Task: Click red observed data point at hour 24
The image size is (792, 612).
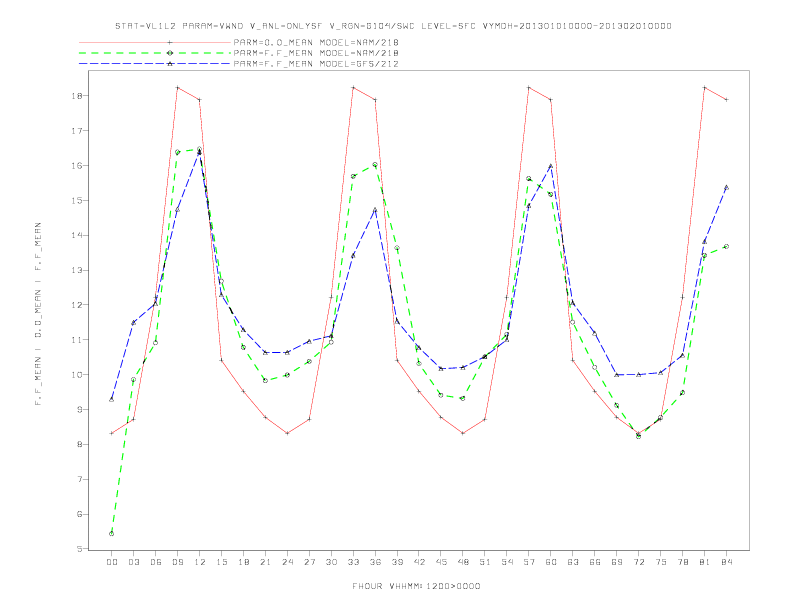Action: [x=287, y=433]
